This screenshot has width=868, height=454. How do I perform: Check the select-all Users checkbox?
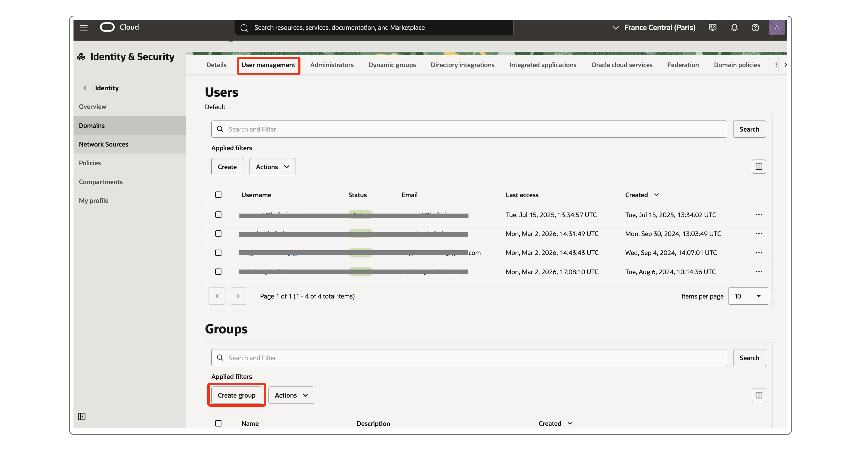[x=218, y=195]
